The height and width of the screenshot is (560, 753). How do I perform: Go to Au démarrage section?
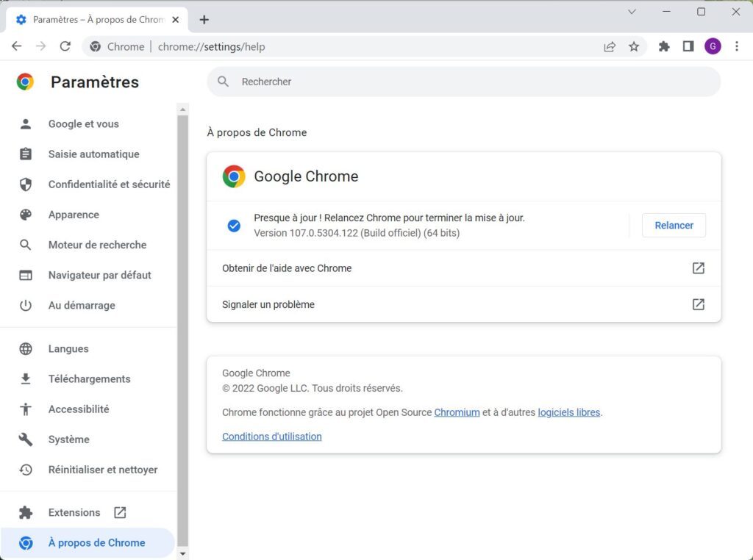click(88, 305)
